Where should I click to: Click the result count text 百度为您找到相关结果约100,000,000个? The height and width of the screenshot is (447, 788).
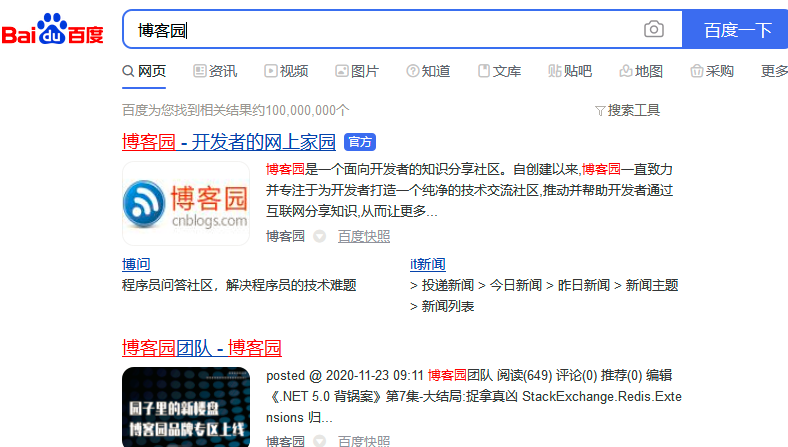(236, 110)
